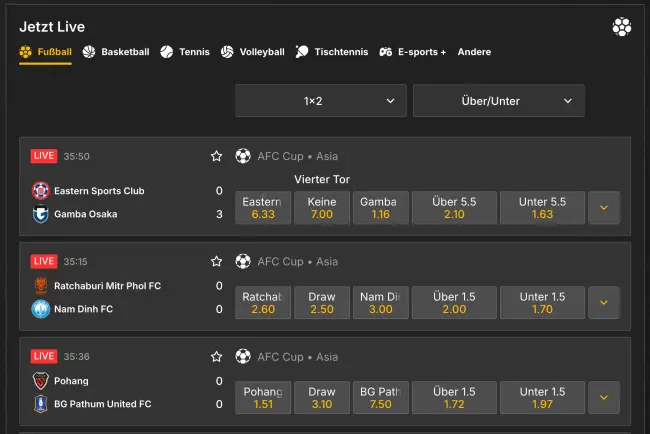This screenshot has height=434, width=650.
Task: Select the Tischtennis tab
Action: 332,52
